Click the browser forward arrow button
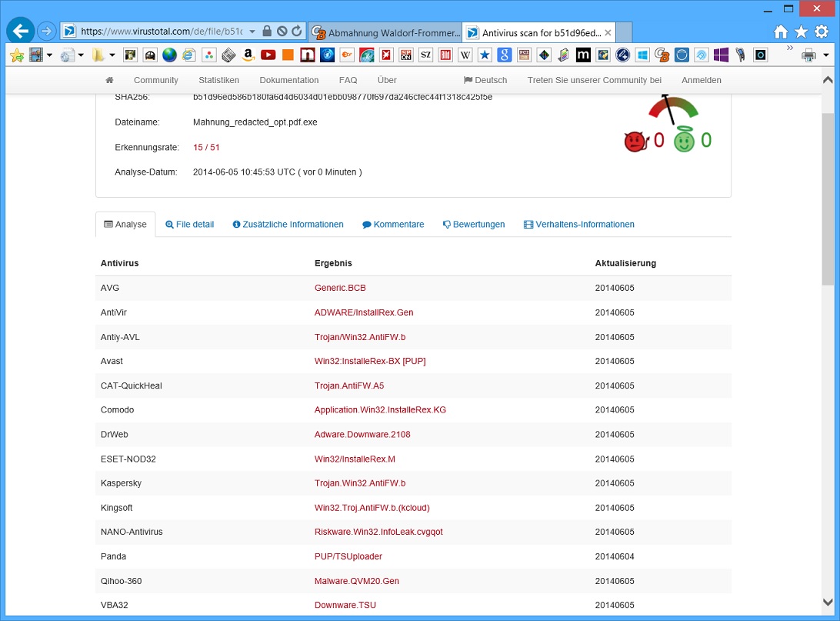This screenshot has height=621, width=840. (47, 31)
